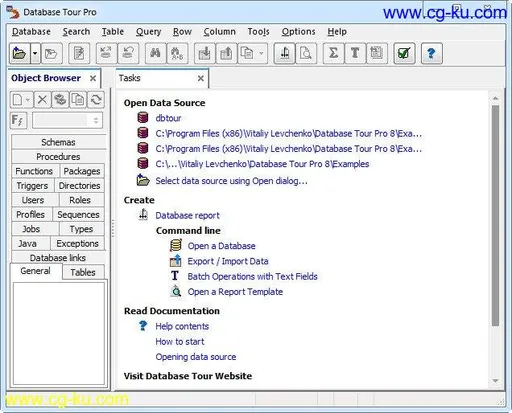Click the copy pages toolbar icon
This screenshot has height=413, width=512.
coord(247,53)
